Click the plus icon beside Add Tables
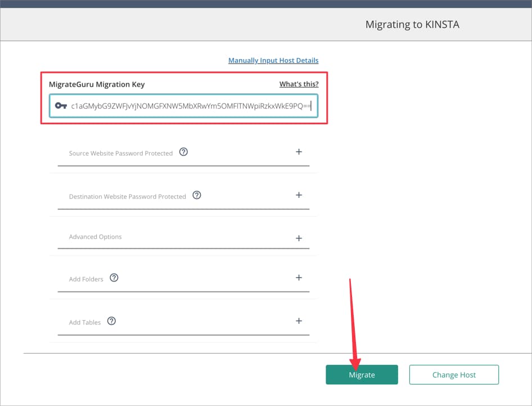The width and height of the screenshot is (532, 406). coord(299,321)
